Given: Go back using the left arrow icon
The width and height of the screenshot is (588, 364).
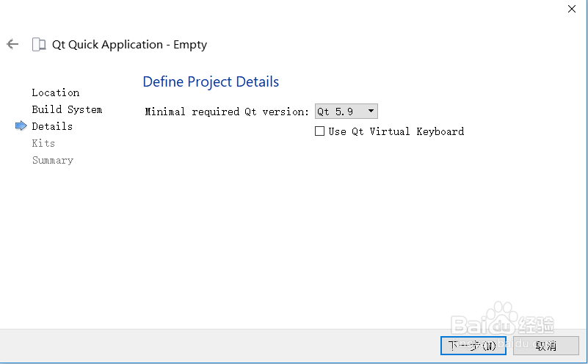Looking at the screenshot, I should coord(12,44).
